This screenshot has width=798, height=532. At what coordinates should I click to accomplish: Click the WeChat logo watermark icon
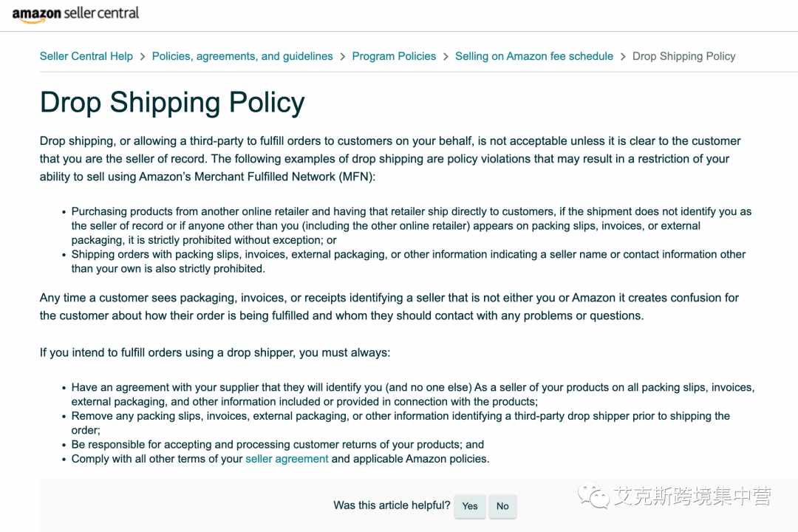pyautogui.click(x=593, y=496)
